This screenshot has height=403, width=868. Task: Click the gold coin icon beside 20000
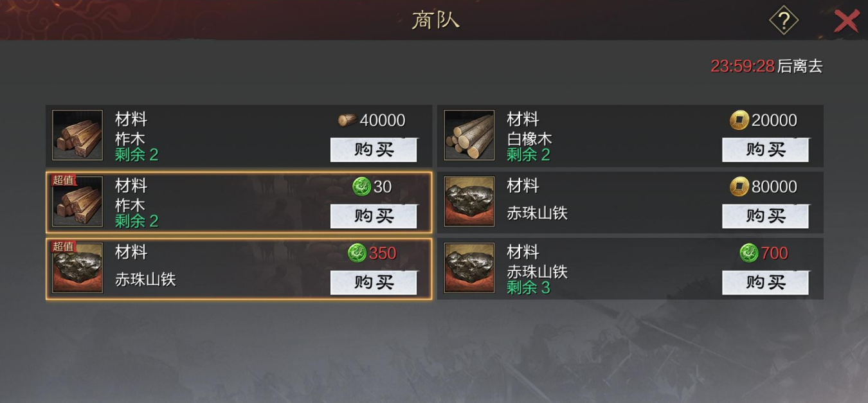click(739, 120)
